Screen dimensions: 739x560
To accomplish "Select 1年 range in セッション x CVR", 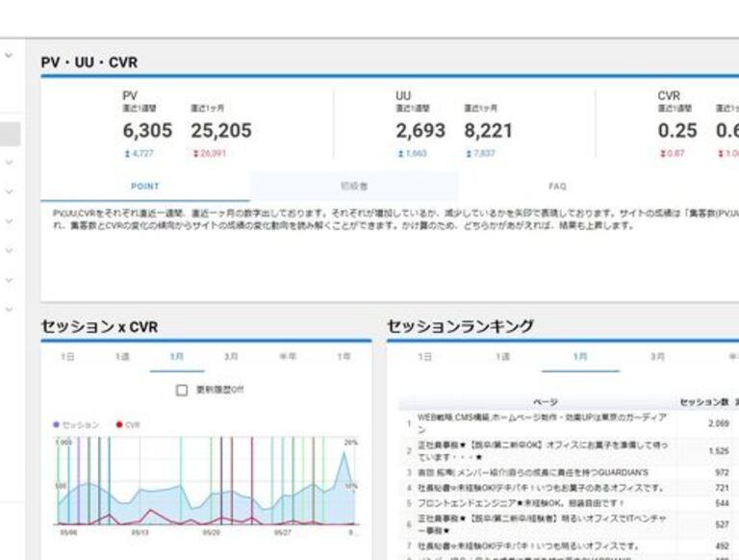I will [x=343, y=357].
